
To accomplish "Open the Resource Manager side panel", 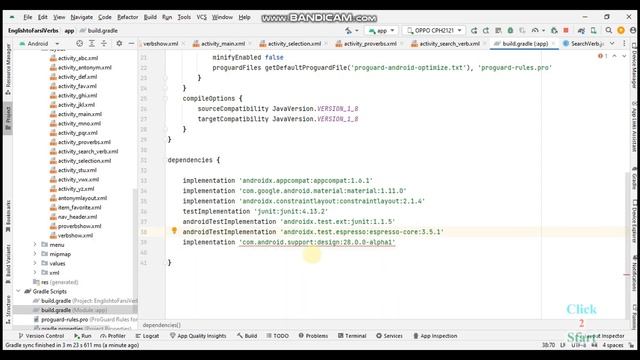I will (x=8, y=69).
